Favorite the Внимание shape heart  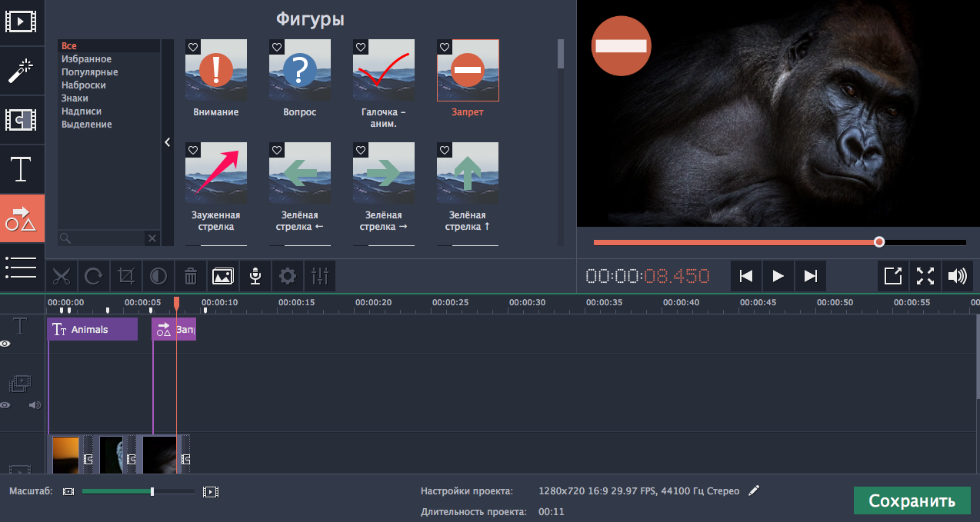[192, 47]
